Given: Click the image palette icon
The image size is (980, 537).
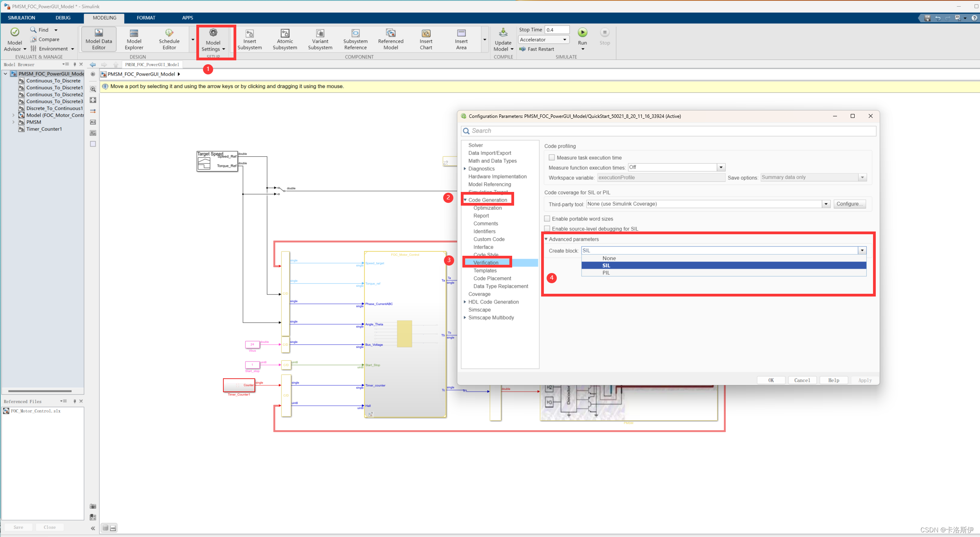Looking at the screenshot, I should (93, 133).
